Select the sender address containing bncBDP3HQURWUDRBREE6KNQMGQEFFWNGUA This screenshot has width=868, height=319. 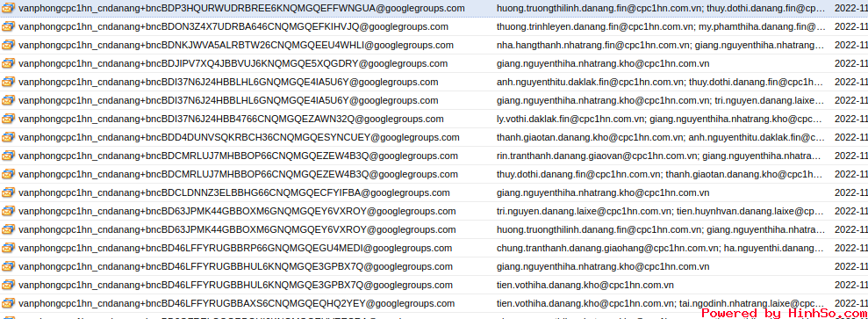(242, 8)
